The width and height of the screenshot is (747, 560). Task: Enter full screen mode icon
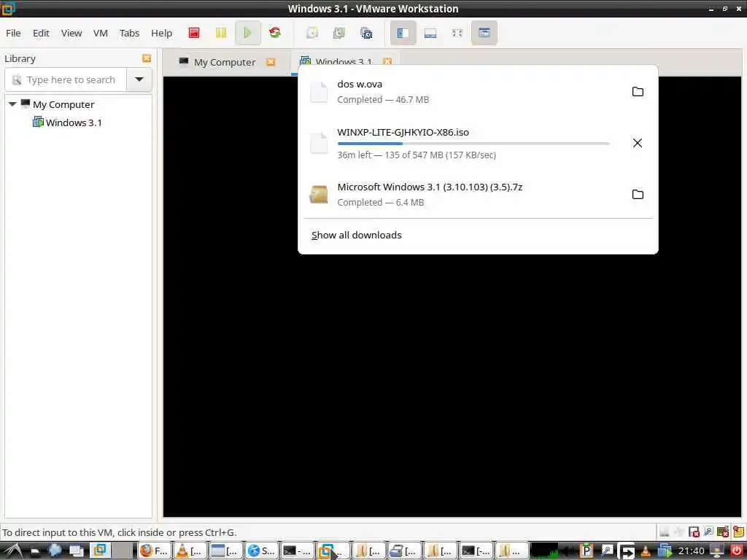coord(457,33)
